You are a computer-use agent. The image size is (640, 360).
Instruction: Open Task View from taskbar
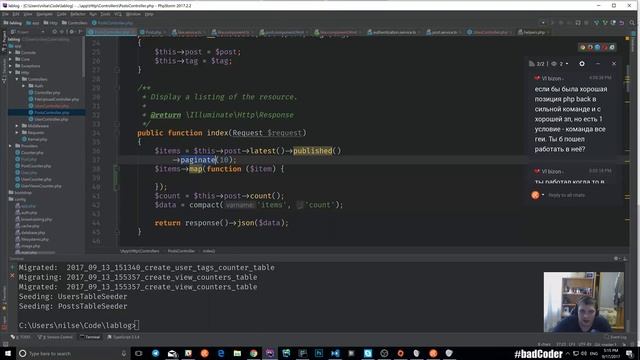tap(139, 353)
